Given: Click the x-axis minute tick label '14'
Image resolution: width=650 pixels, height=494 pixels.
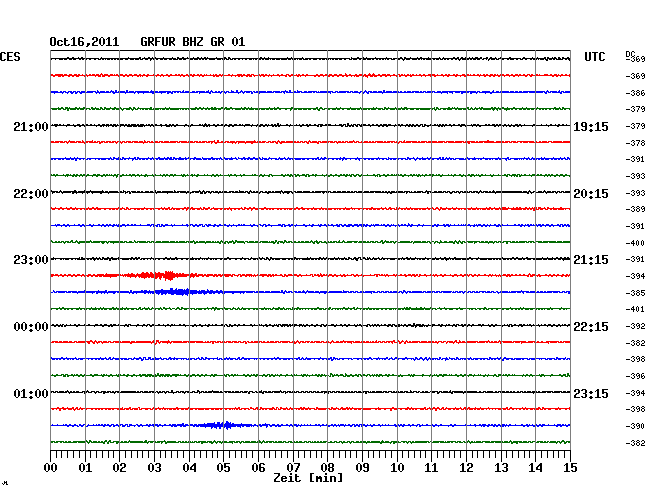Looking at the screenshot, I should pos(535,468).
